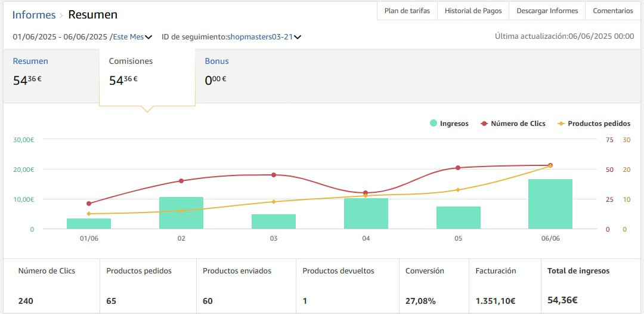Open the Este Mes date range dropdown

(132, 37)
